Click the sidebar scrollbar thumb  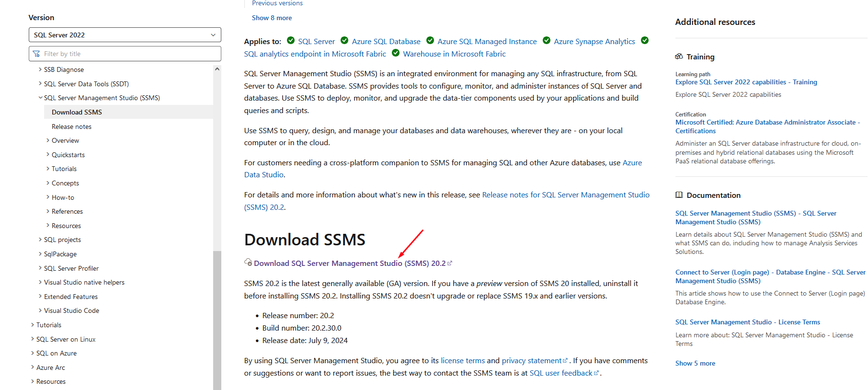pos(217,320)
